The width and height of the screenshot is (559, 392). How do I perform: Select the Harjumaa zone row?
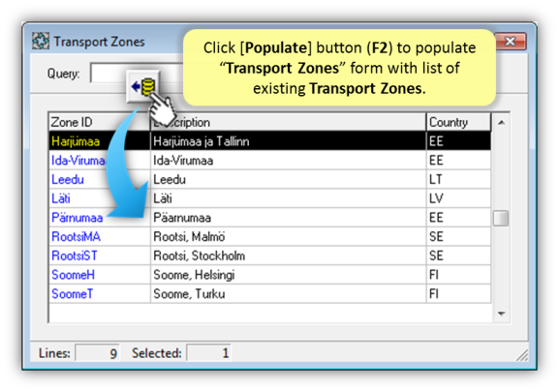click(x=270, y=141)
